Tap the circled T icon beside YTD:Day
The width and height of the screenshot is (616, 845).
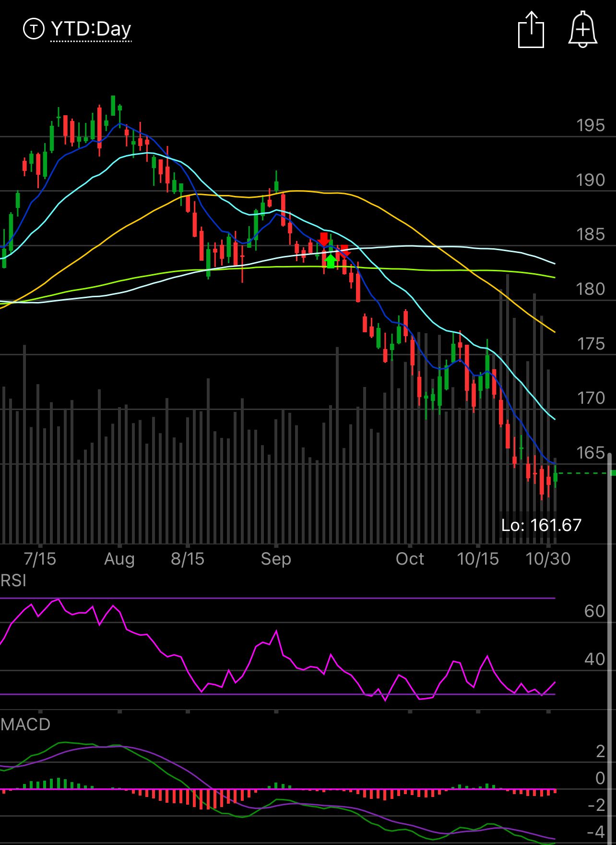[x=34, y=29]
